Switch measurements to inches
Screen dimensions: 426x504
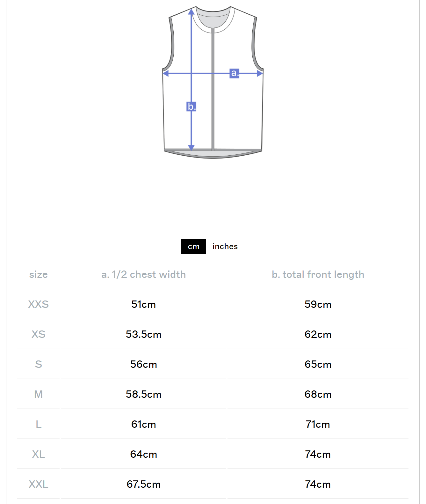(x=224, y=246)
